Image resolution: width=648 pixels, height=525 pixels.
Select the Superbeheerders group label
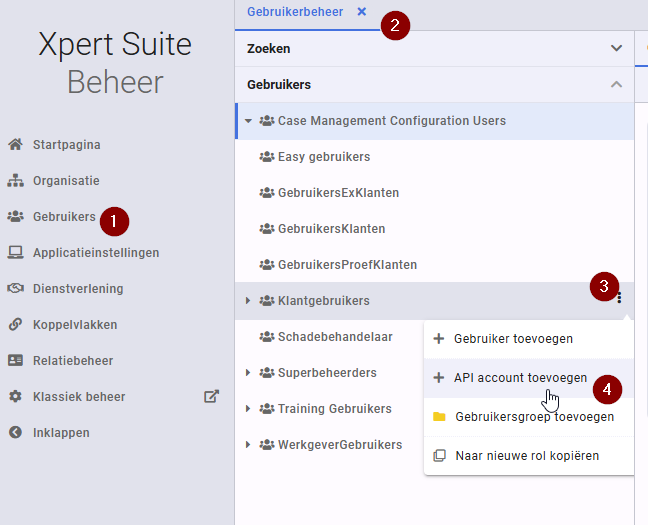point(327,373)
